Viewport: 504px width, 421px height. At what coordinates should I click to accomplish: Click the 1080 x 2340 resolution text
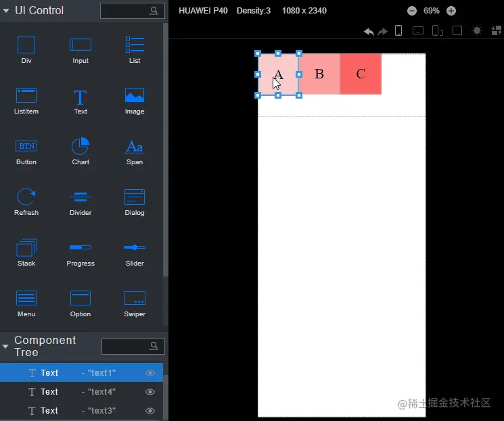click(x=304, y=11)
